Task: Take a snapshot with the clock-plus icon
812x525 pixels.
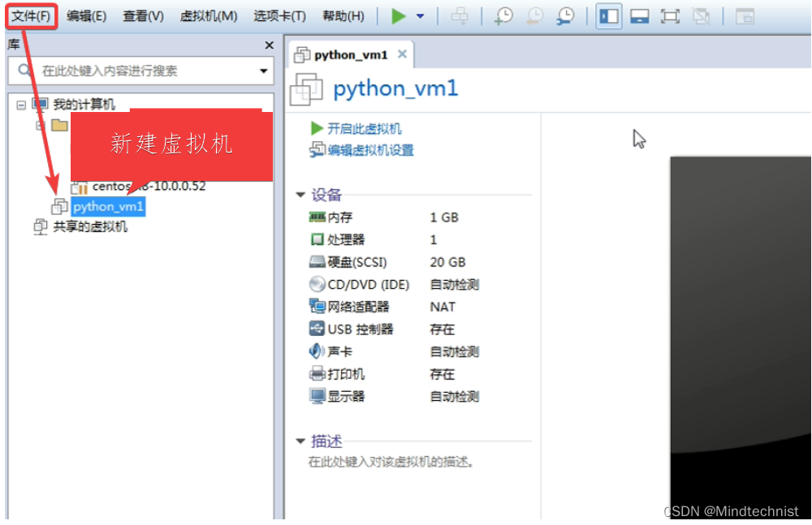Action: [x=503, y=16]
